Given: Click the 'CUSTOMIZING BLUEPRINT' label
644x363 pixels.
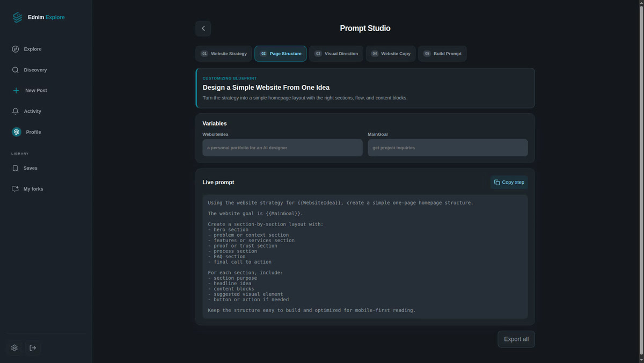Looking at the screenshot, I should pyautogui.click(x=229, y=78).
